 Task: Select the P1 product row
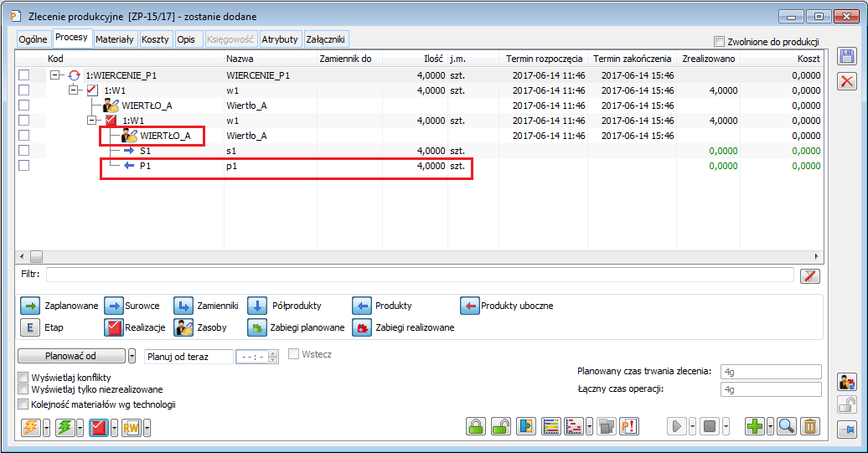click(x=419, y=166)
